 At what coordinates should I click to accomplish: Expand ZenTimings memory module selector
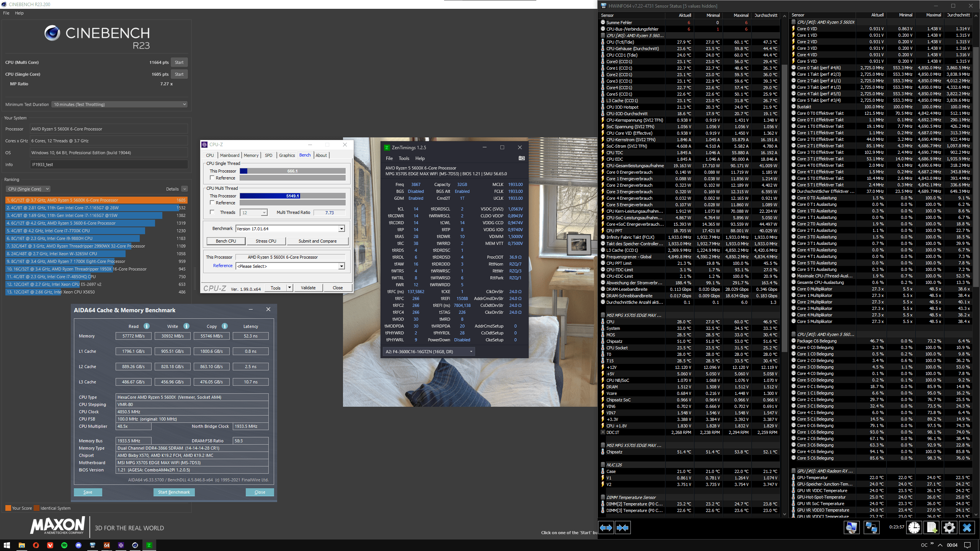click(x=471, y=352)
